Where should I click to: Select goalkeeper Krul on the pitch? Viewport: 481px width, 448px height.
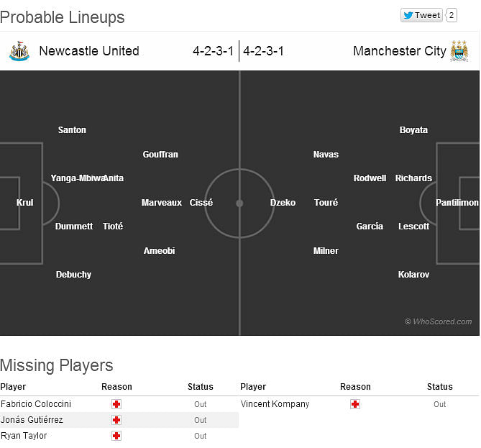(x=25, y=203)
